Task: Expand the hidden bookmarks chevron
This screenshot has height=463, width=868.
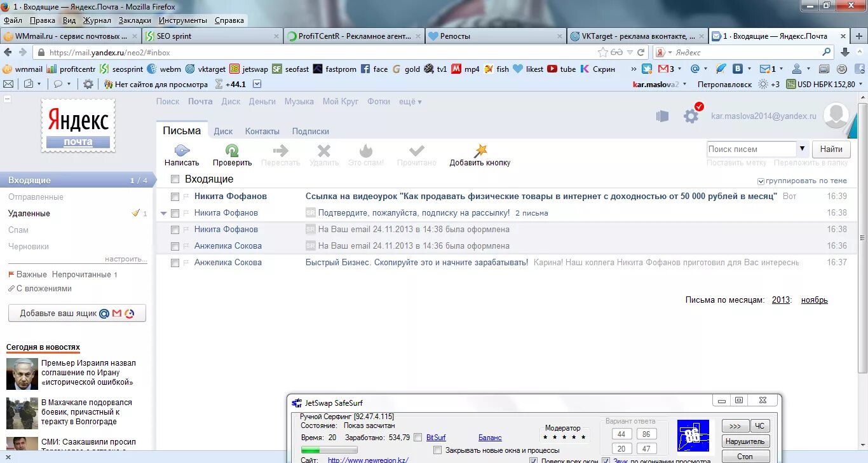Action: tap(634, 69)
